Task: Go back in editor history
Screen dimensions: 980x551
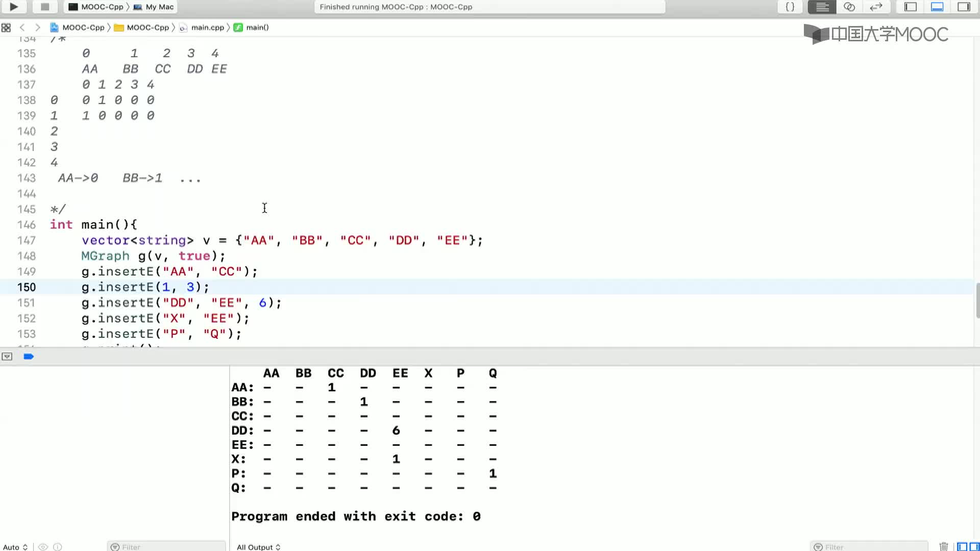Action: [x=22, y=28]
